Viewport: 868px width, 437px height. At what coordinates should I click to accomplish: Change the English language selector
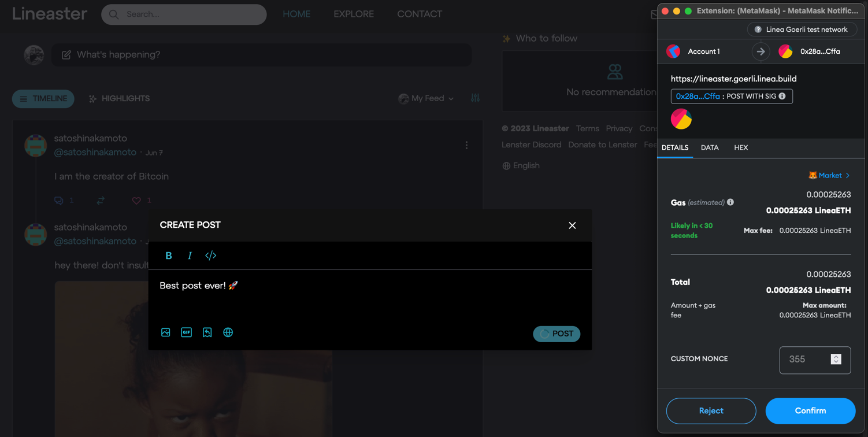coord(521,166)
